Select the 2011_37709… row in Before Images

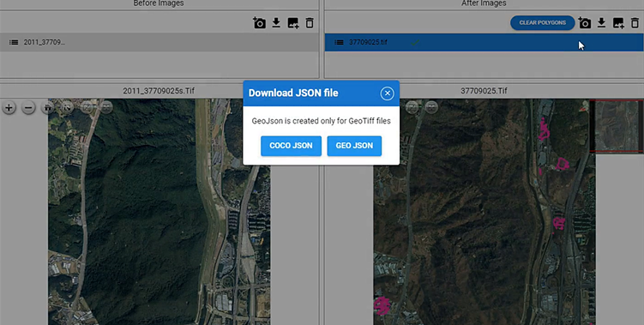coord(159,42)
